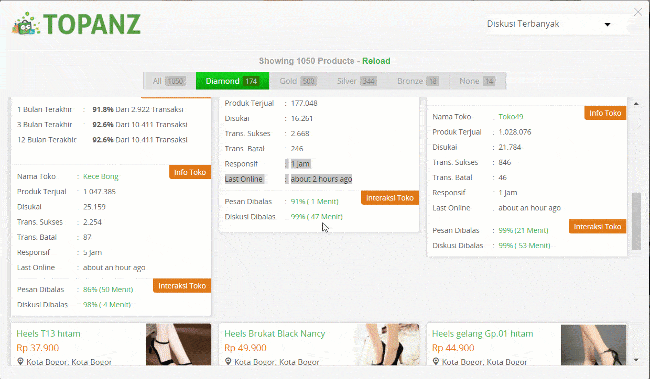
Task: Click Info Toko for Kece Bong store
Action: tap(190, 172)
